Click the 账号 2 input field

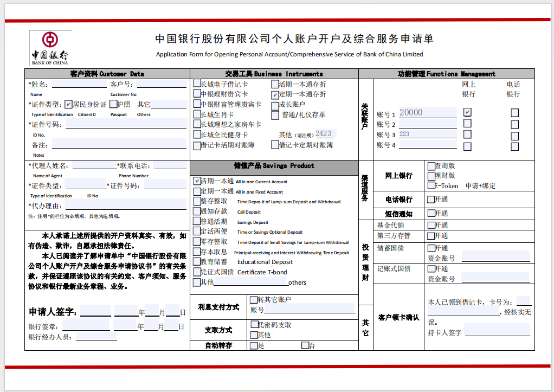pos(428,124)
